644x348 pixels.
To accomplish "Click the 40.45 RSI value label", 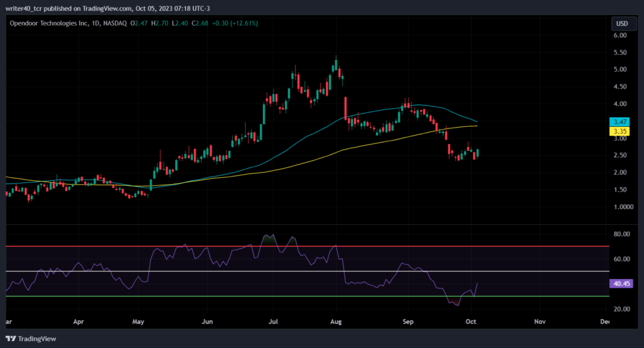I will pos(621,283).
